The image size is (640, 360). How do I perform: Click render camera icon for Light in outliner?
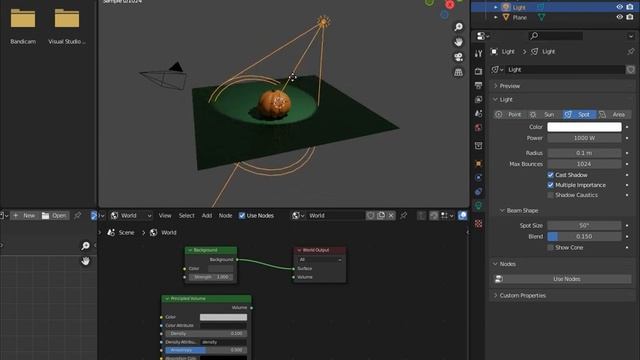point(630,7)
